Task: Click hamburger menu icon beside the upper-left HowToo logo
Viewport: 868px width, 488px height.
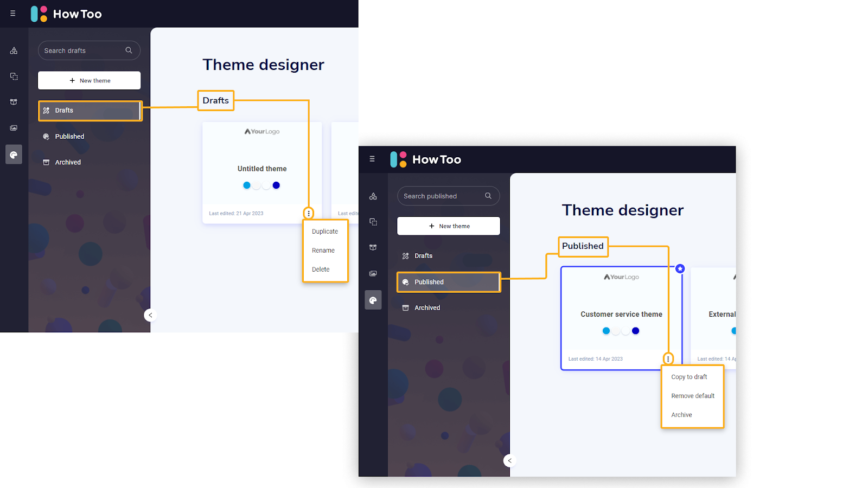Action: (x=13, y=14)
